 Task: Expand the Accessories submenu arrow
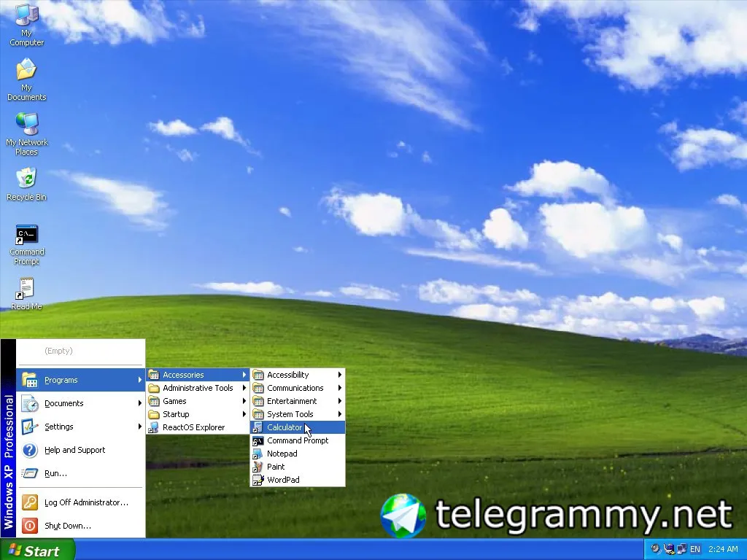tap(244, 375)
